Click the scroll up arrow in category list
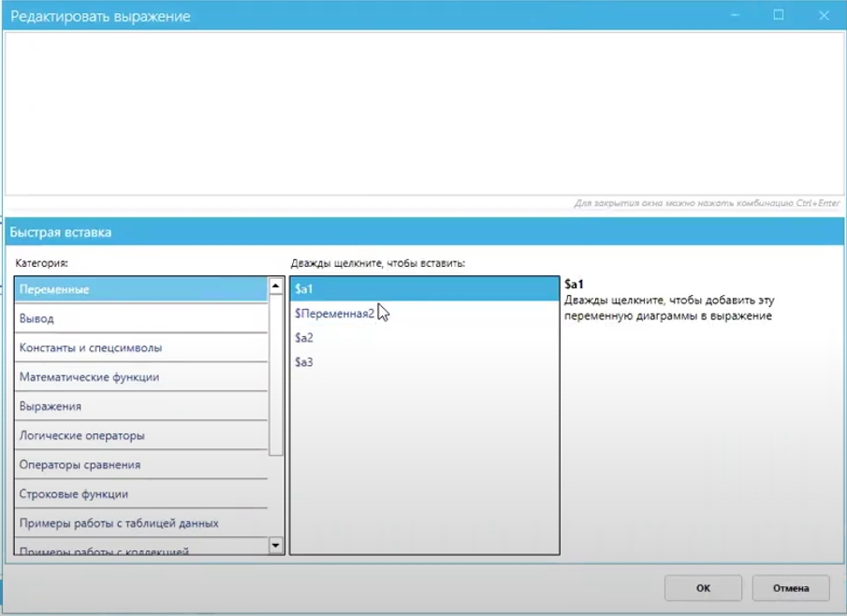This screenshot has width=847, height=616. click(x=276, y=286)
